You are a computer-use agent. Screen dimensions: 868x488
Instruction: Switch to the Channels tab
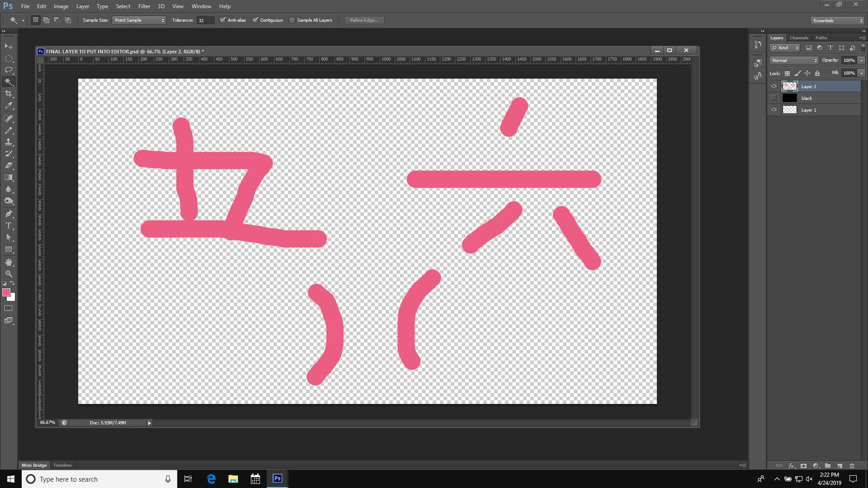(x=799, y=38)
